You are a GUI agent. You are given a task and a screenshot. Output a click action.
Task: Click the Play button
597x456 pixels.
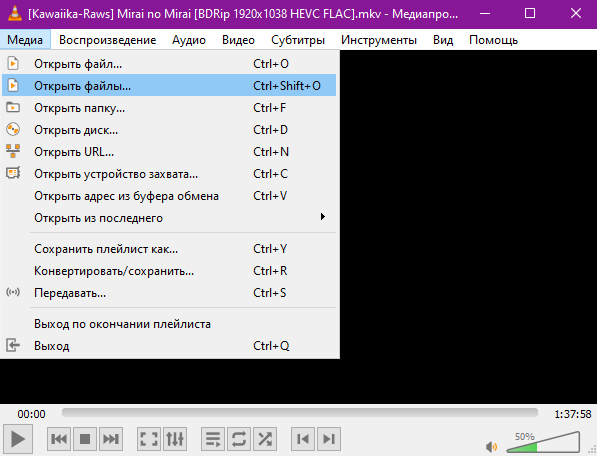(x=18, y=439)
